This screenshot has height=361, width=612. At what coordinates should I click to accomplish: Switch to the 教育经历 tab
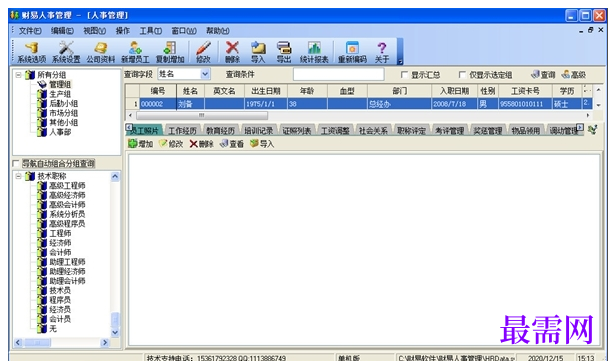[221, 131]
